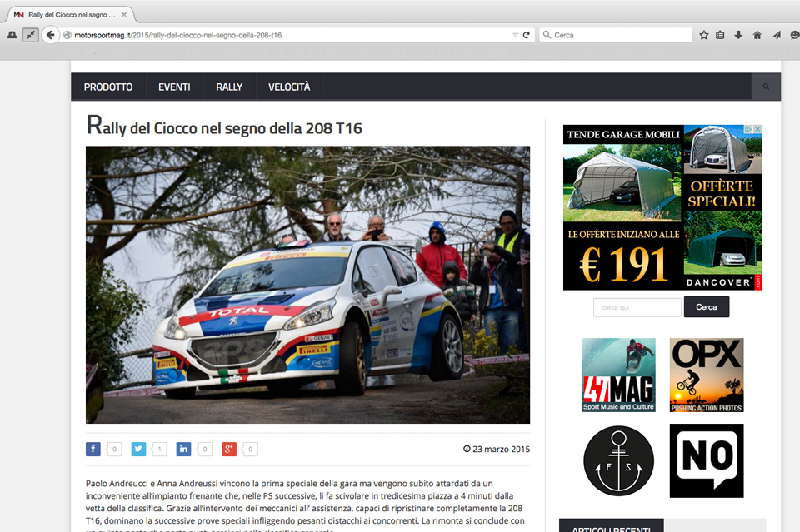The width and height of the screenshot is (800, 532).
Task: Open the VELOCITÀ menu
Action: [x=289, y=87]
